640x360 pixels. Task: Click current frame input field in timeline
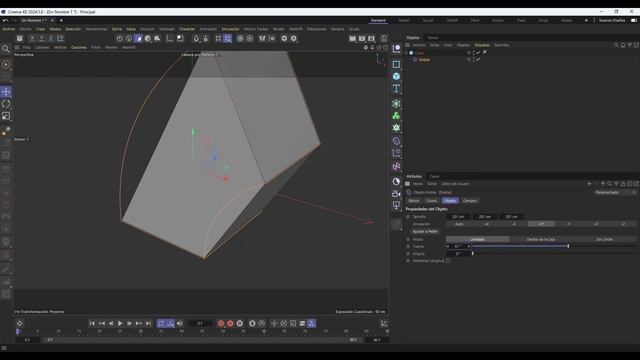200,323
